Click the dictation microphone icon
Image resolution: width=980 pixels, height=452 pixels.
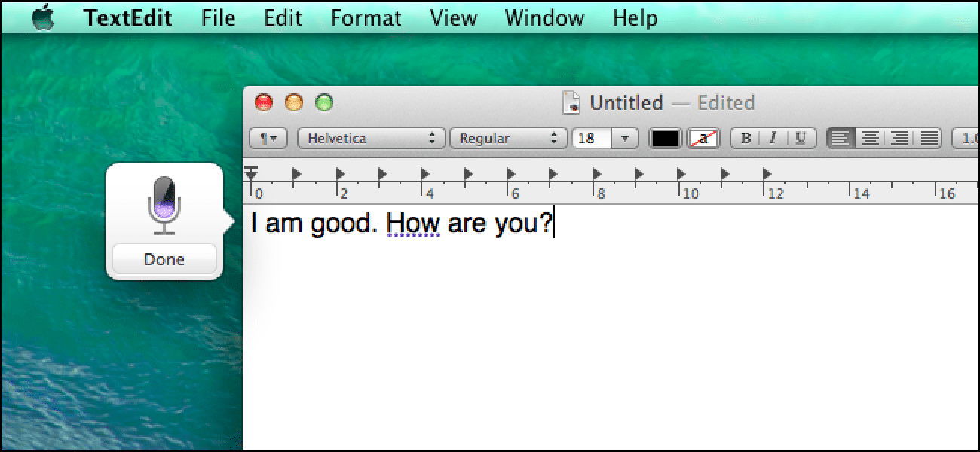tap(164, 205)
